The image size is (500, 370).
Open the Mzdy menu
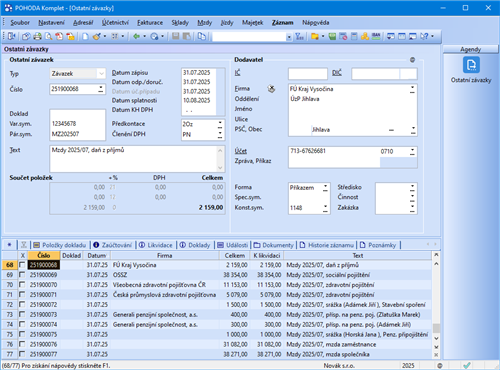[204, 23]
